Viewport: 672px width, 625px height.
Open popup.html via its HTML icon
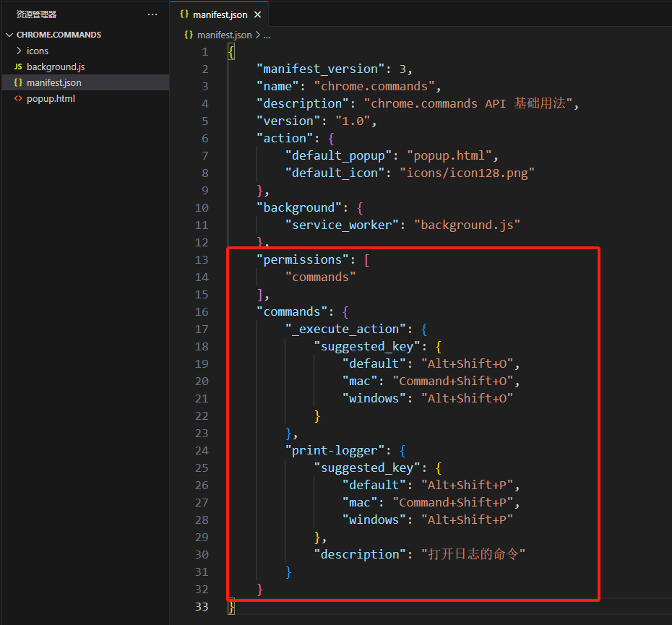[19, 98]
